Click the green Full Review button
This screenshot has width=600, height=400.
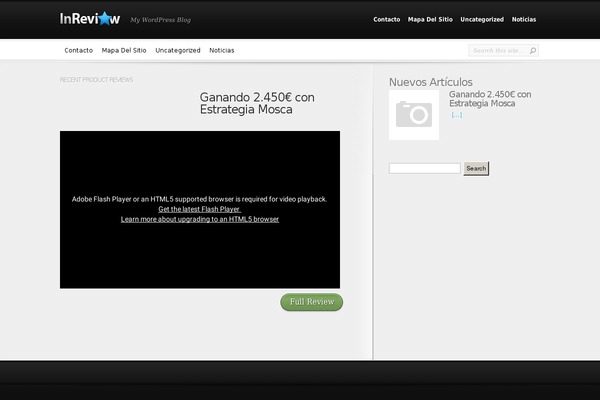[311, 302]
